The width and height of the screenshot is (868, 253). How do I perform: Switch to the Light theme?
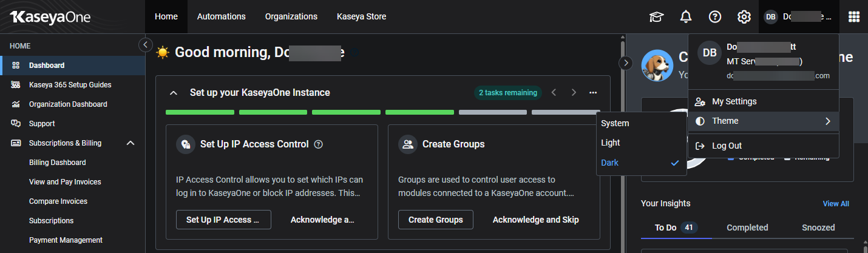click(611, 143)
